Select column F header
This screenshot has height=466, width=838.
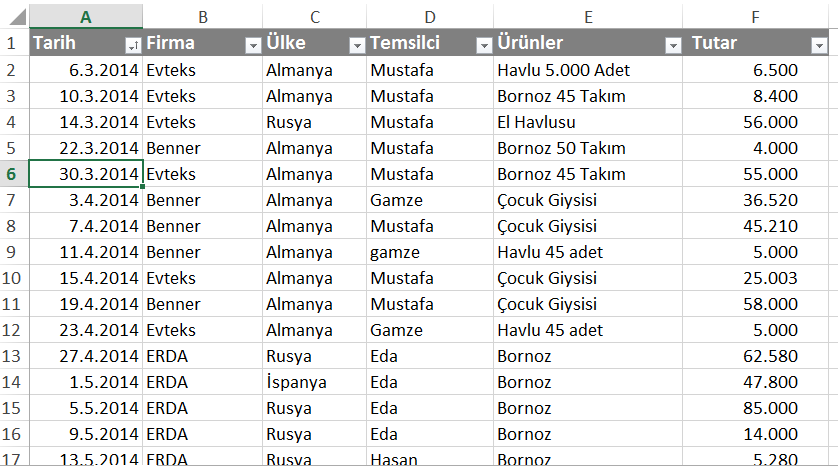tap(755, 16)
